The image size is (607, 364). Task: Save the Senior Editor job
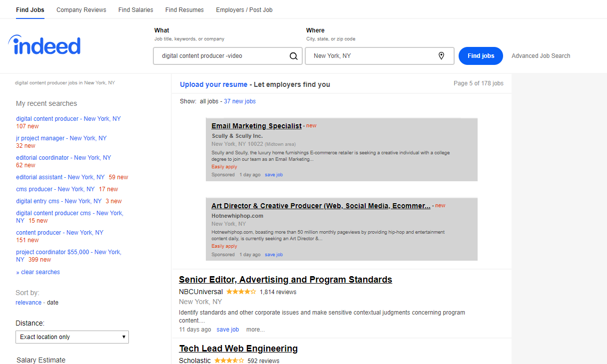[x=227, y=330]
